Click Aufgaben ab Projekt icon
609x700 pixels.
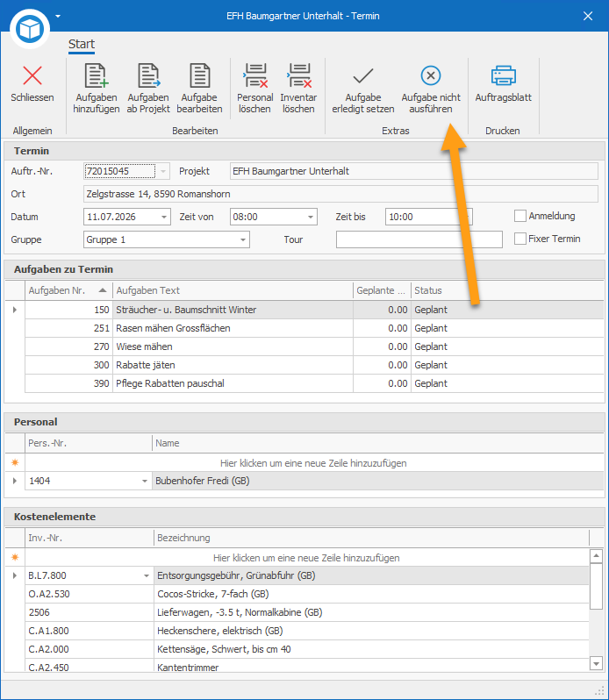click(x=148, y=75)
